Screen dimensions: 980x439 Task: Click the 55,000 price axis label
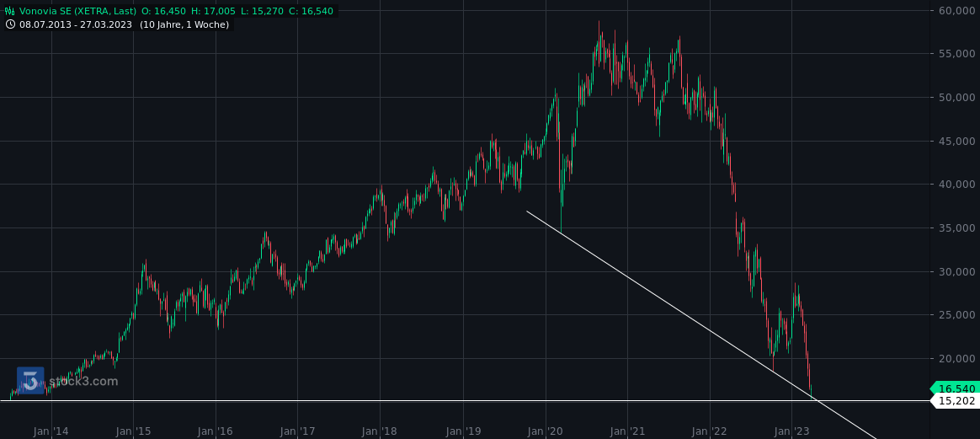(957, 54)
